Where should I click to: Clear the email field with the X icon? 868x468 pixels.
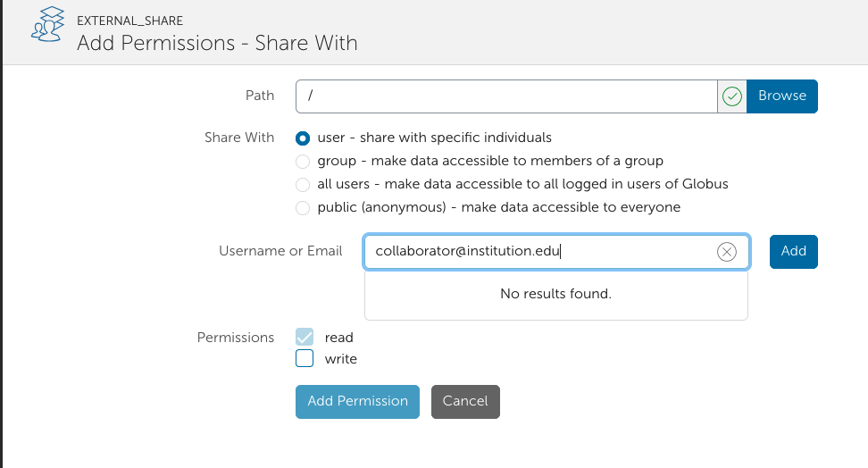click(726, 252)
